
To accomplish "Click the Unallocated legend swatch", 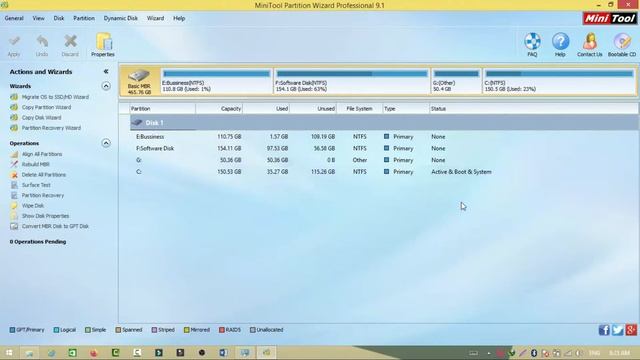I will pyautogui.click(x=252, y=330).
